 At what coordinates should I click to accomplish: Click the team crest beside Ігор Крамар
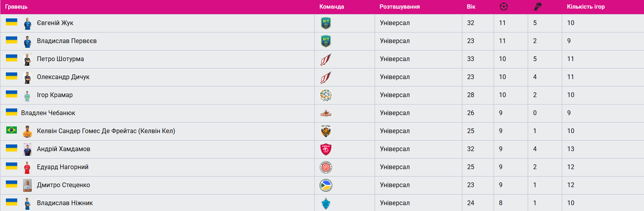326,95
